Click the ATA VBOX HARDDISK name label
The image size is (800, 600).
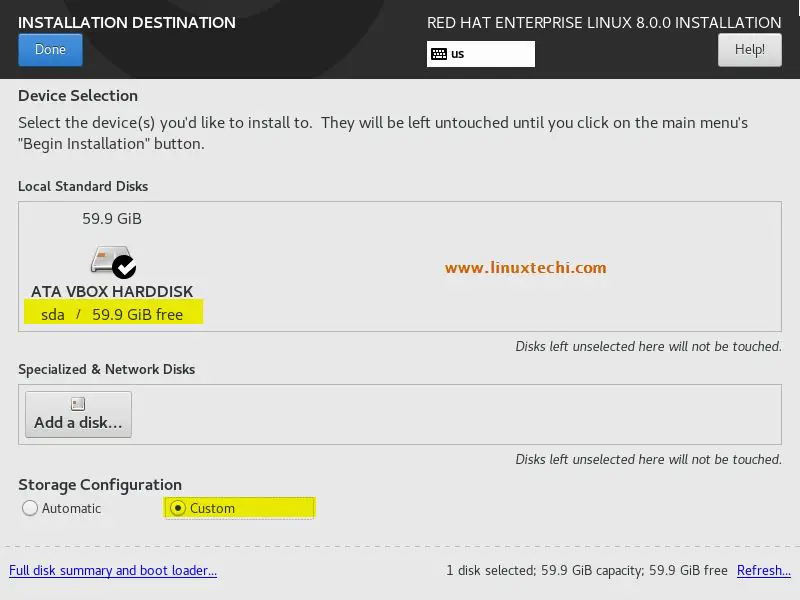coord(112,291)
